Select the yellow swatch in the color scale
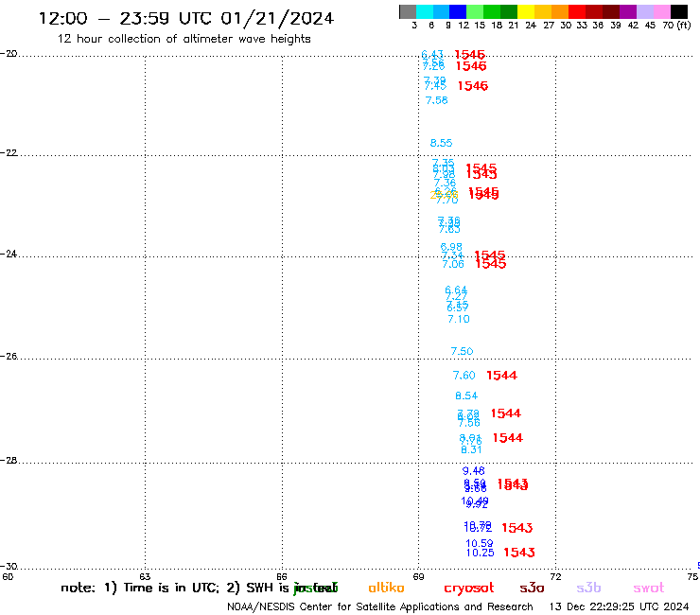700x615 pixels. click(526, 12)
